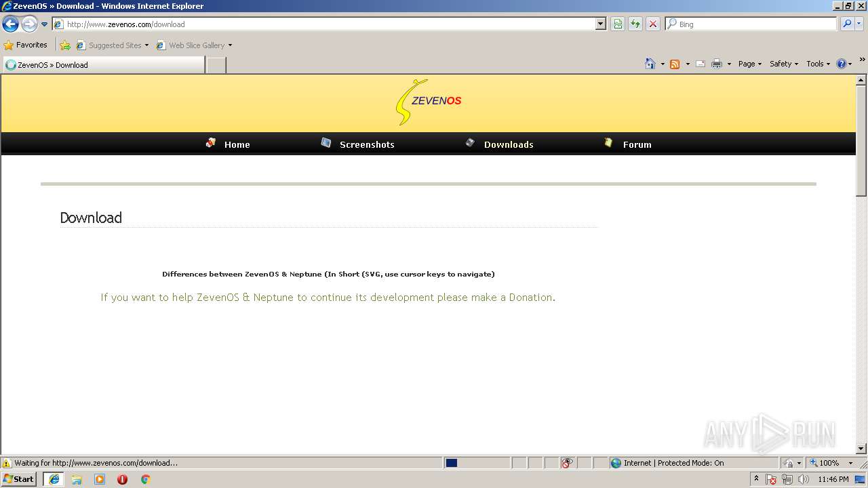This screenshot has height=488, width=868.
Task: Click the vertical scrollbar down arrow
Action: [861, 449]
